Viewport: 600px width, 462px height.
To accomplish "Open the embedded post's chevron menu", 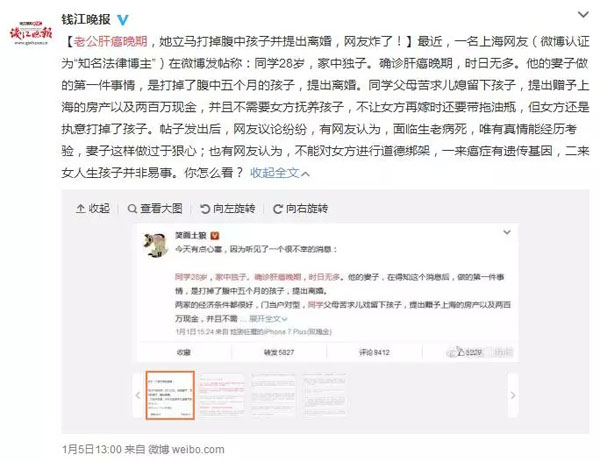I will pyautogui.click(x=507, y=232).
